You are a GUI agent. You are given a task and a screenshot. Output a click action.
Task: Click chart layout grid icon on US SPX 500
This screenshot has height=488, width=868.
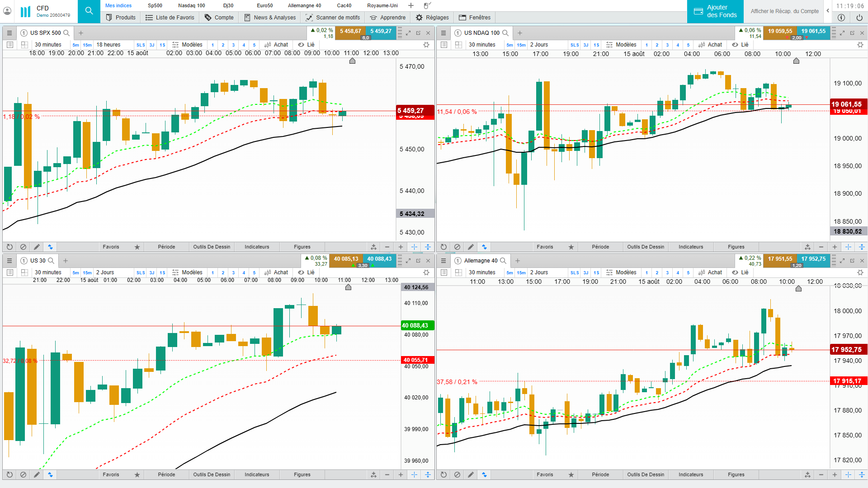coord(25,45)
